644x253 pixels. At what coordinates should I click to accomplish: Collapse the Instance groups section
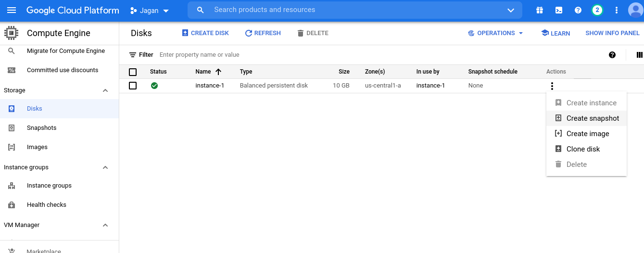pyautogui.click(x=105, y=167)
